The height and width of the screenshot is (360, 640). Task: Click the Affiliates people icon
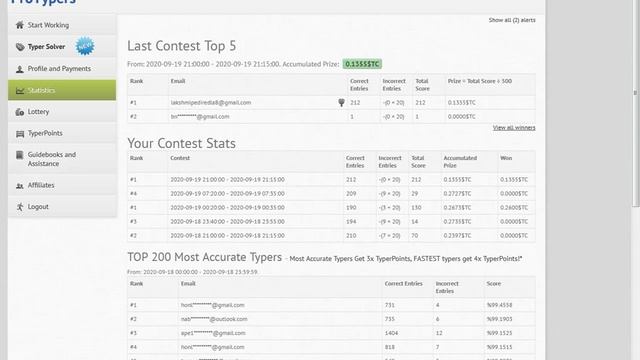coord(20,186)
